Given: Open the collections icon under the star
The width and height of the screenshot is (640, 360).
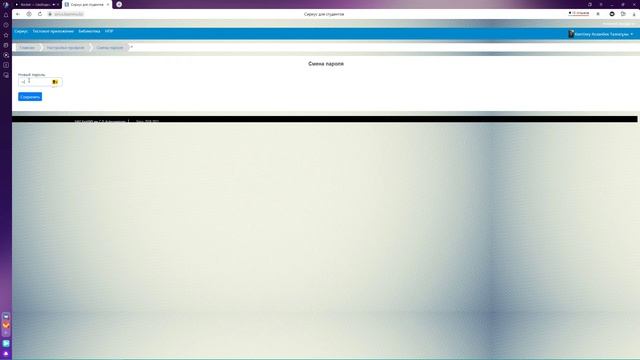Looking at the screenshot, I should [x=6, y=45].
